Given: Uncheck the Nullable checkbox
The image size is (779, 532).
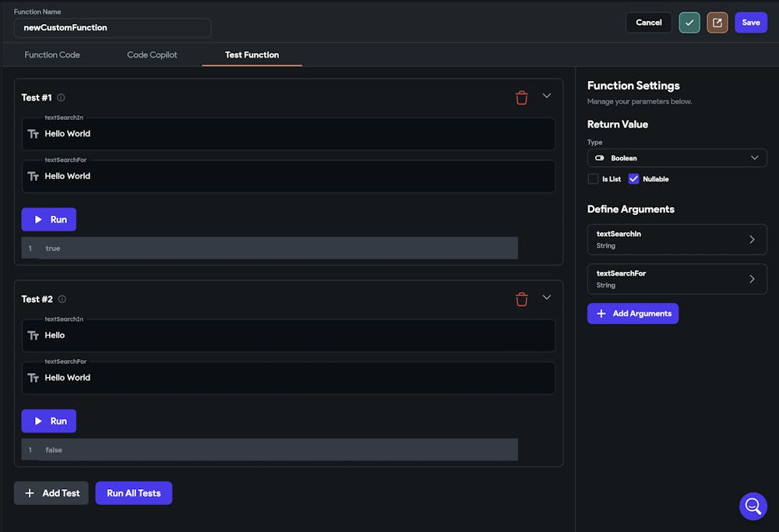Looking at the screenshot, I should 633,179.
